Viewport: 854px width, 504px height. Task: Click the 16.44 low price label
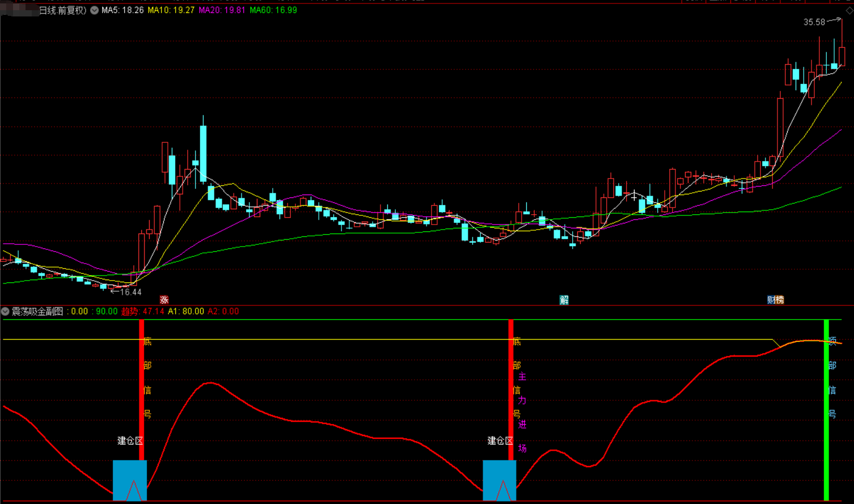click(131, 292)
